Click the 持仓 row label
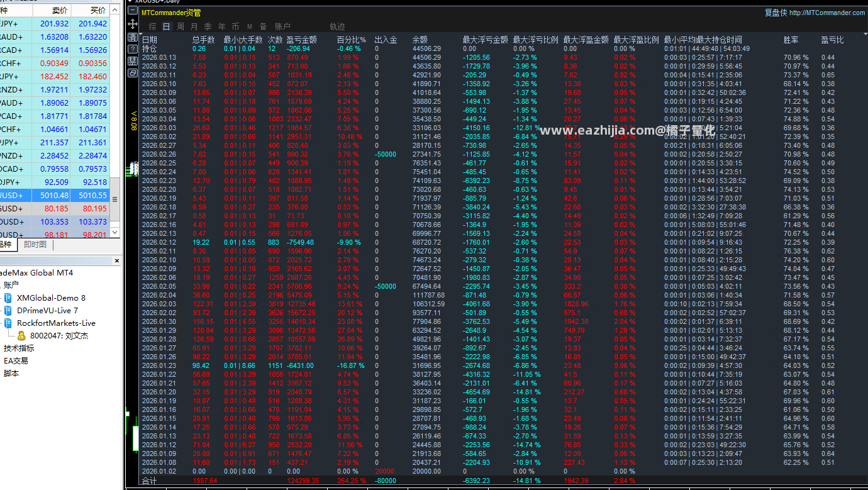The image size is (868, 490). (150, 48)
